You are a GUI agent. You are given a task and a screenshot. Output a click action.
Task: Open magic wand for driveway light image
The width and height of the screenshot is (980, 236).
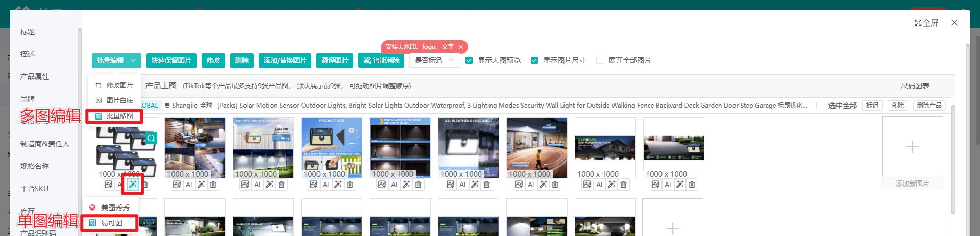click(680, 185)
